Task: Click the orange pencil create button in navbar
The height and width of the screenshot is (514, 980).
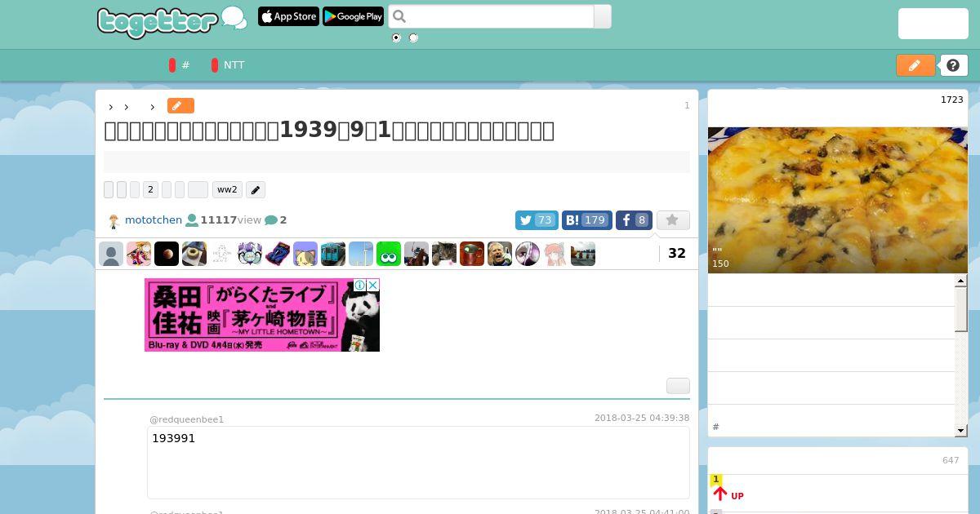Action: pos(915,65)
